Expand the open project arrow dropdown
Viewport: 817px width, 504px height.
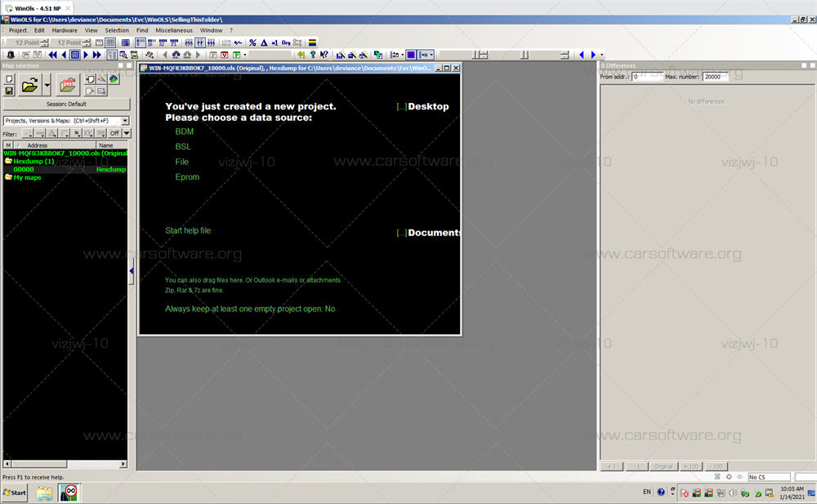pyautogui.click(x=47, y=85)
